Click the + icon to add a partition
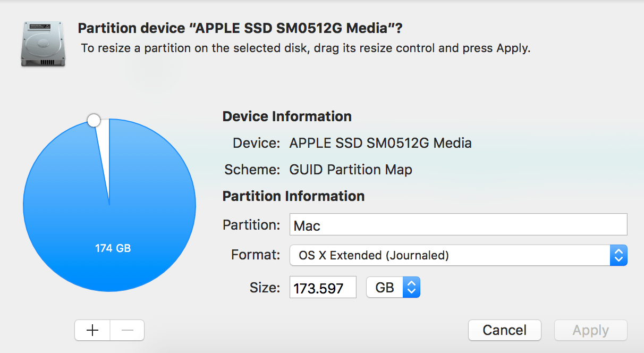The width and height of the screenshot is (644, 353). click(92, 330)
